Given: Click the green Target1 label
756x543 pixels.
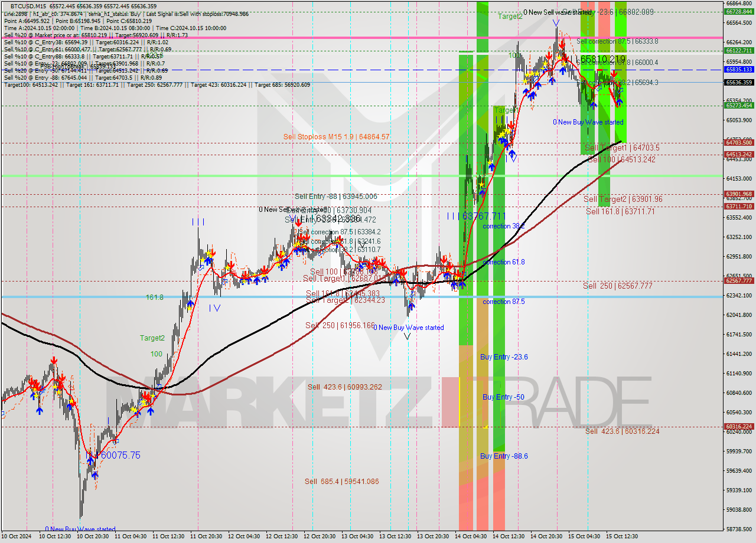Looking at the screenshot, I should [x=507, y=110].
